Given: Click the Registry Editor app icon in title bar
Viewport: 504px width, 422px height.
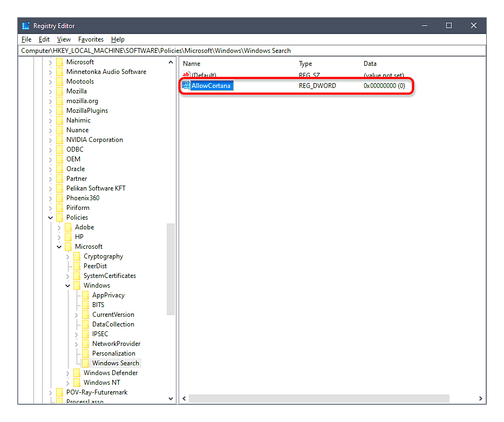Looking at the screenshot, I should (26, 26).
